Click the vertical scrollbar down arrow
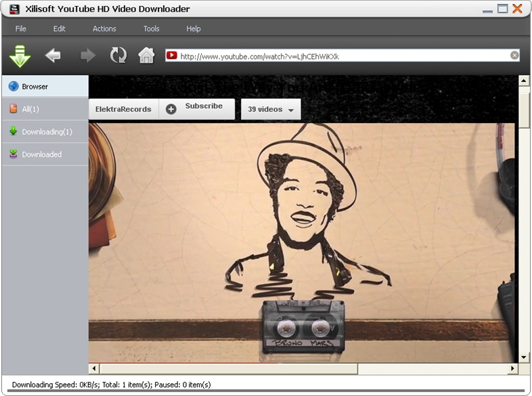The image size is (532, 396). (x=523, y=357)
